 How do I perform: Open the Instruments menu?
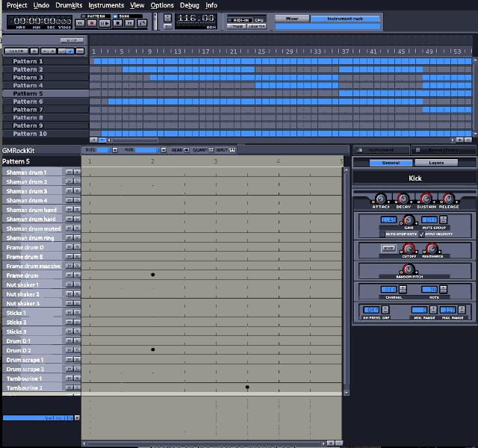coord(106,5)
